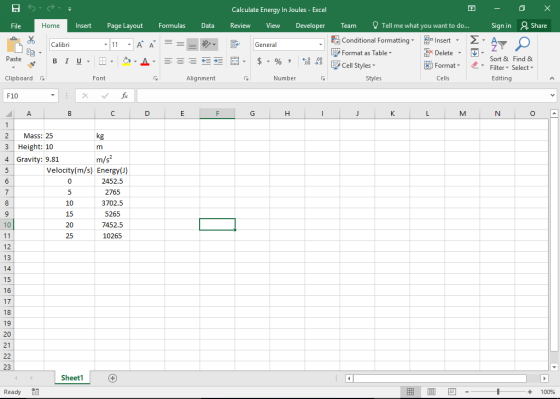Toggle Underline formatting

[79, 61]
